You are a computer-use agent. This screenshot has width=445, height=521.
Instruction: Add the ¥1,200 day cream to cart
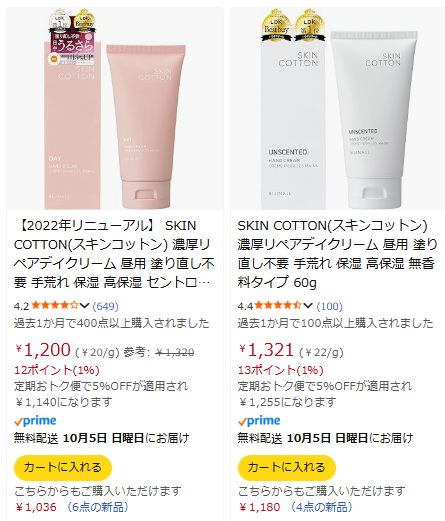63,467
